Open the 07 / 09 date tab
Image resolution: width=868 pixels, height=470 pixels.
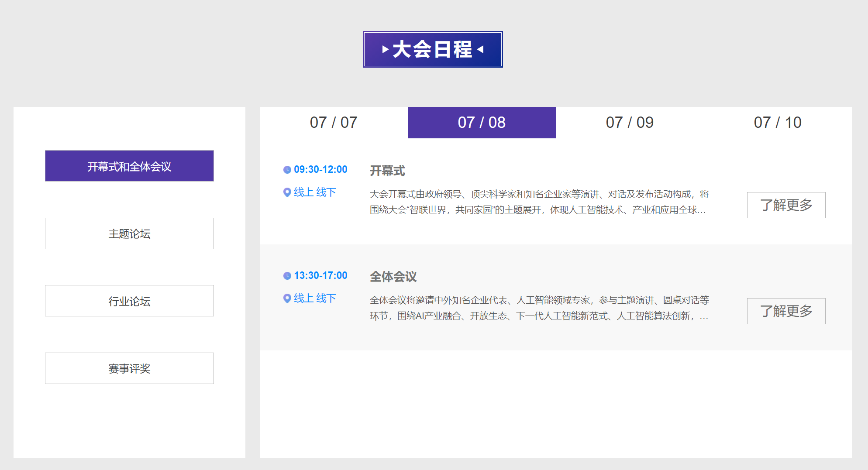(630, 123)
